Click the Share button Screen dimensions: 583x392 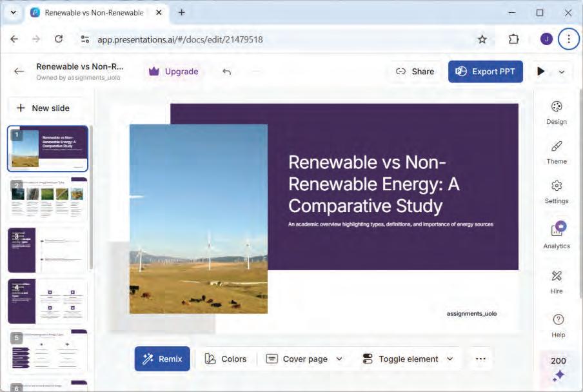tap(415, 72)
